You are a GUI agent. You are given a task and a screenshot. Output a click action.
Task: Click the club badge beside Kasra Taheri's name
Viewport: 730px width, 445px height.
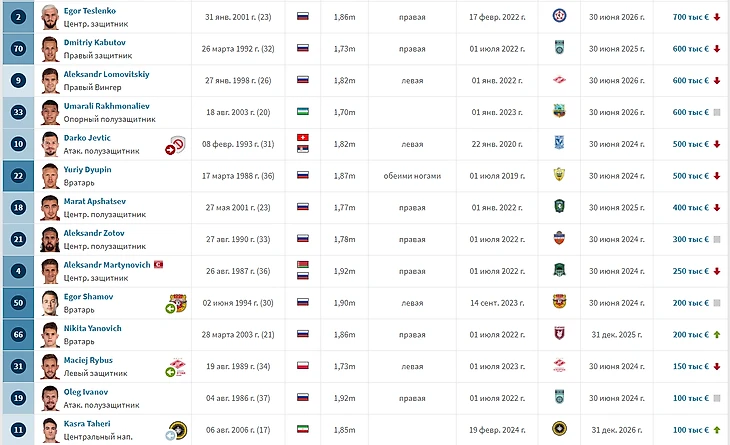178,431
